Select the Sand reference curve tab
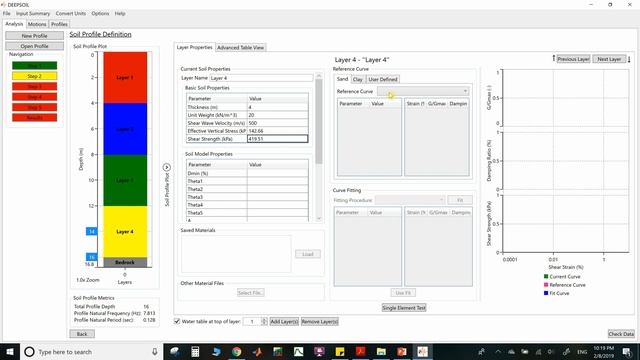 point(342,79)
